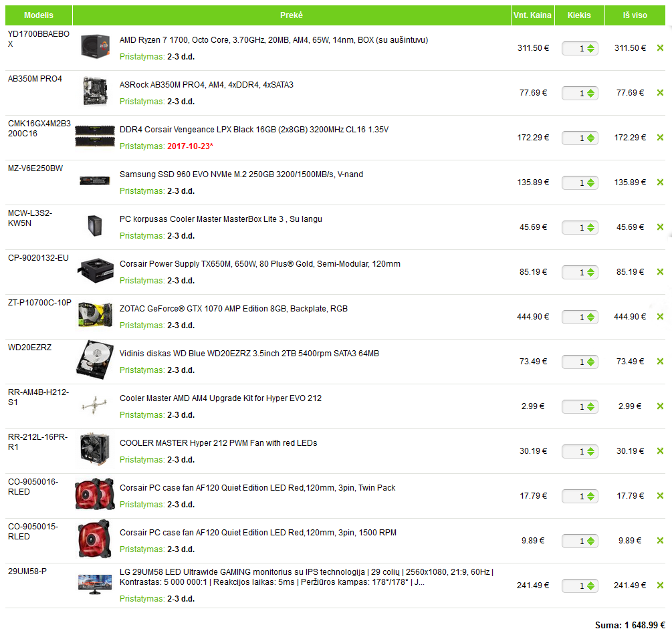This screenshot has height=641, width=672.
Task: Click quantity field for Hyper 212 PWM
Action: pos(580,451)
